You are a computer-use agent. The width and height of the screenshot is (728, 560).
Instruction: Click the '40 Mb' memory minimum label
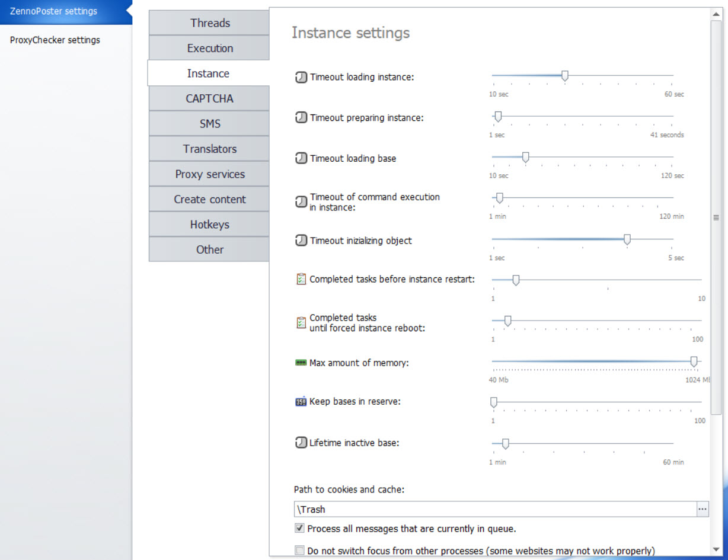tap(499, 380)
